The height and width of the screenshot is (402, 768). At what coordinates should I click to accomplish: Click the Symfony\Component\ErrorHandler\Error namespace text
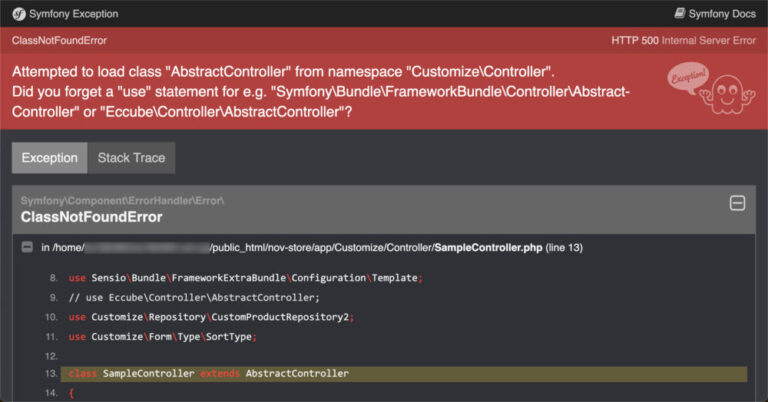122,200
